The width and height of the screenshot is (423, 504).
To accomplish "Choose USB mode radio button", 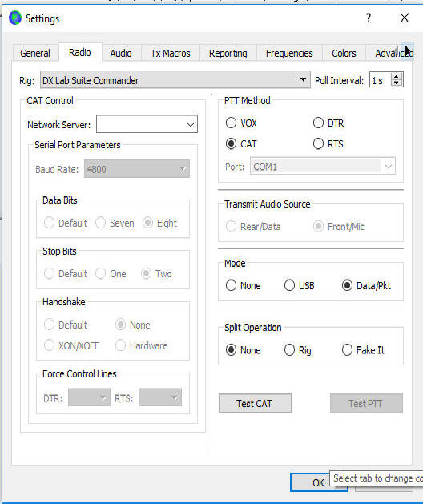I will pos(299,285).
